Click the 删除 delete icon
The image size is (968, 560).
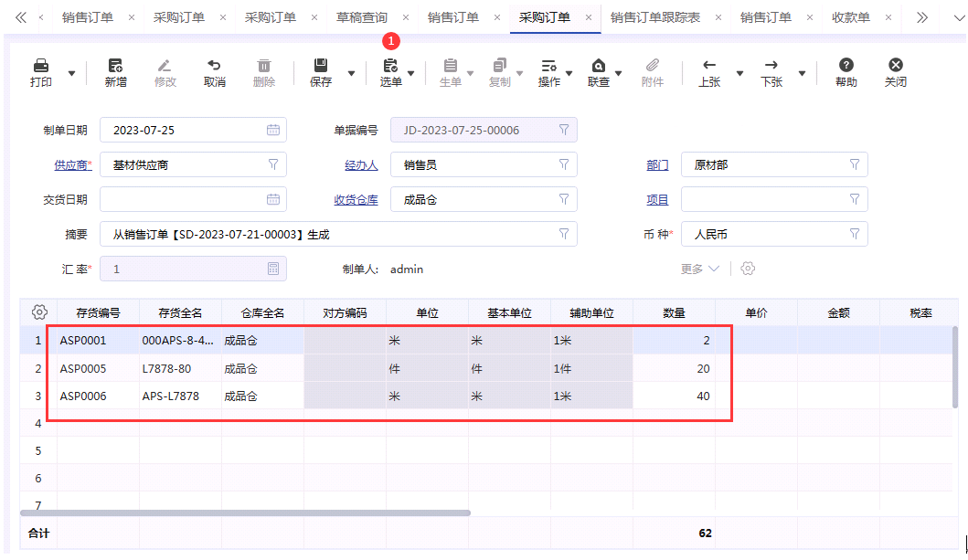tap(264, 66)
